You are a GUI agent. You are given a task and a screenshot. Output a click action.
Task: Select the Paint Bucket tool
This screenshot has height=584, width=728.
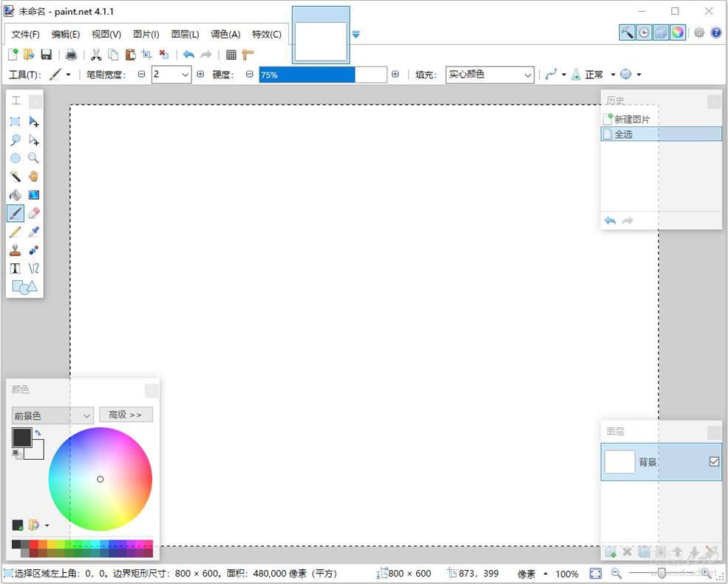16,195
